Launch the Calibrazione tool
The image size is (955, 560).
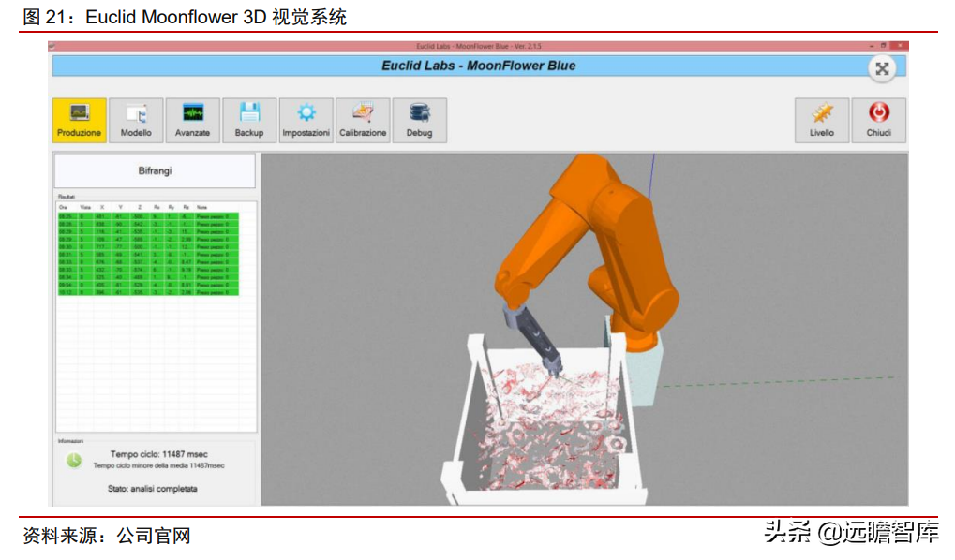point(363,121)
